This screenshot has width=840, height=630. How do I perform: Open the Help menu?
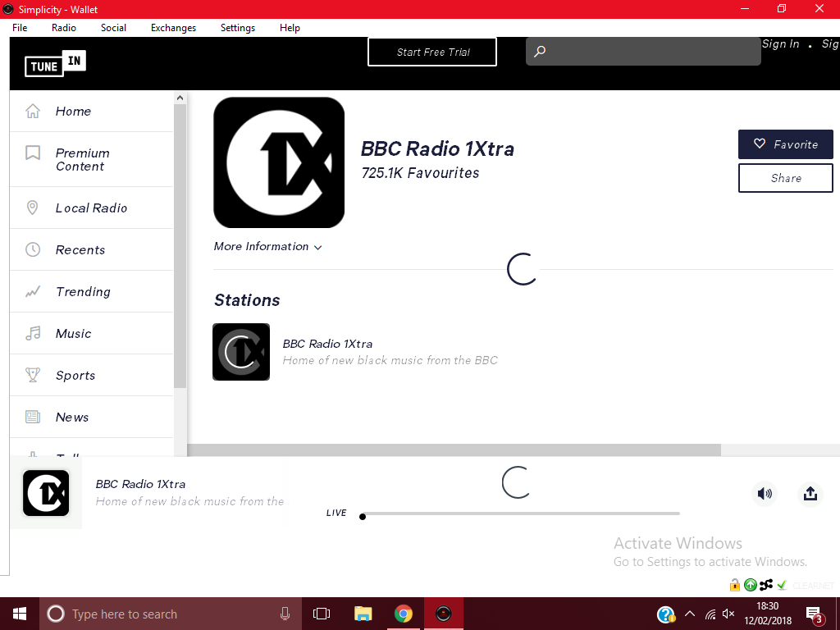[290, 28]
